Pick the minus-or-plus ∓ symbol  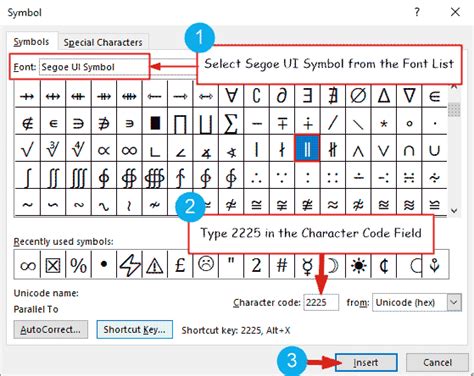click(282, 123)
